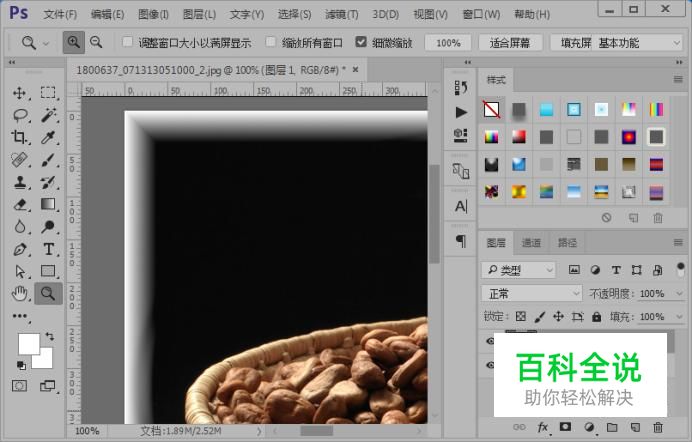Uncheck scrubby zoom checkbox
This screenshot has width=692, height=442.
(361, 42)
